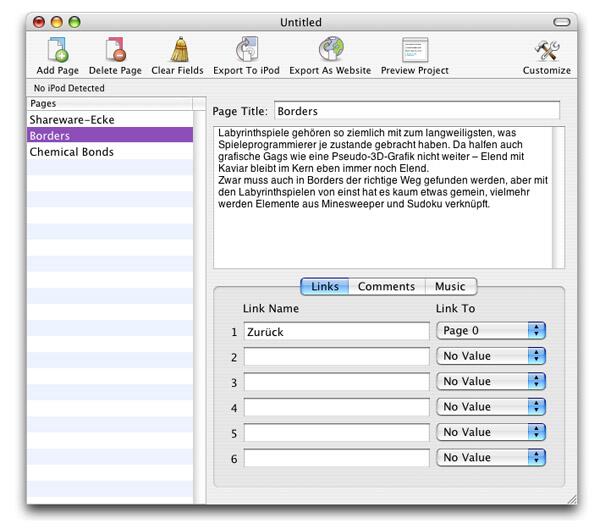Viewport: 600px width, 529px height.
Task: Open the Link To dropdown for link 6
Action: (491, 457)
